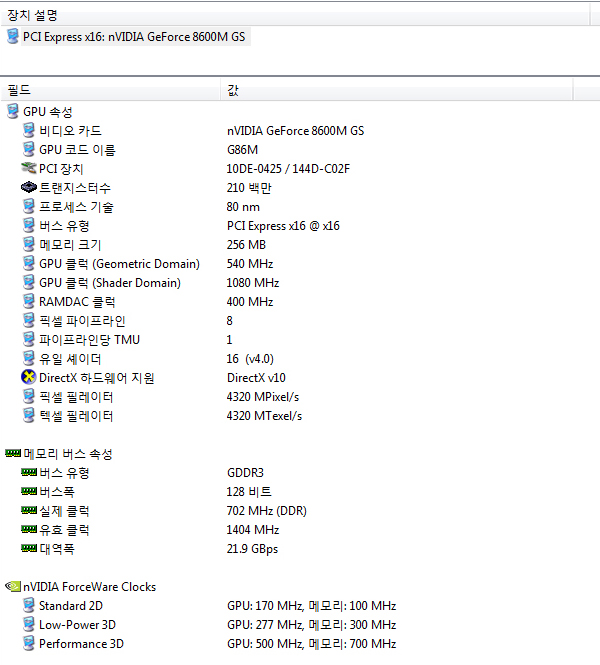Click the 파이프라인당 TMU row icon
The image size is (600, 665).
pos(29,339)
